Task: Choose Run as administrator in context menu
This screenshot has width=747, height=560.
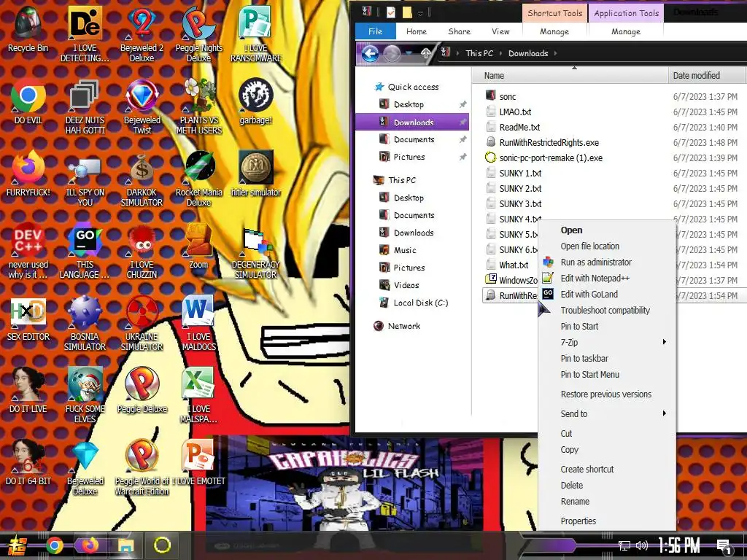Action: pyautogui.click(x=606, y=262)
